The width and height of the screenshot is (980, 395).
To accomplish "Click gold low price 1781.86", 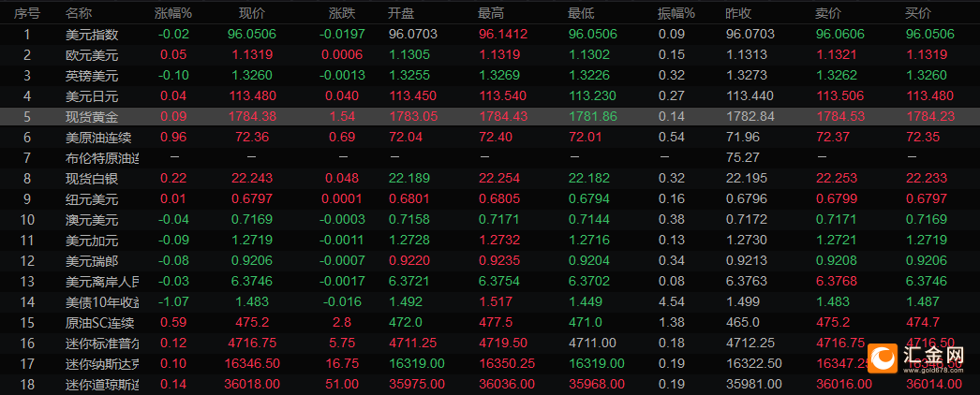I will pyautogui.click(x=591, y=117).
